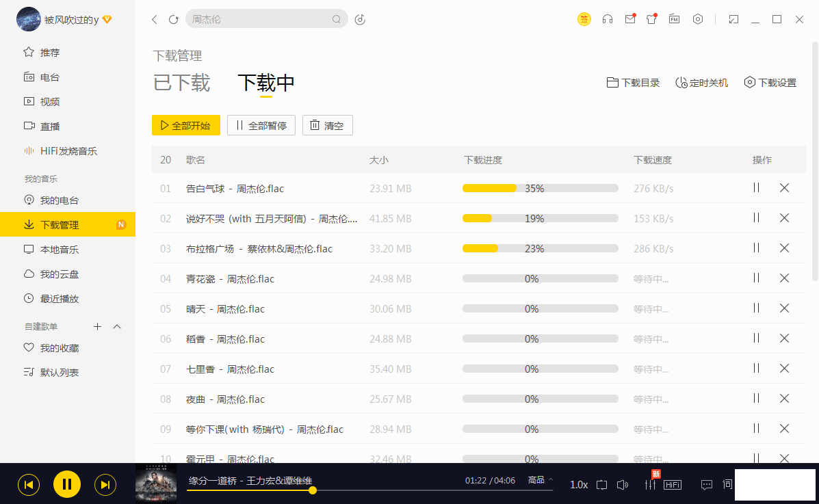
Task: Open the equalizer sound effects icon
Action: [650, 485]
